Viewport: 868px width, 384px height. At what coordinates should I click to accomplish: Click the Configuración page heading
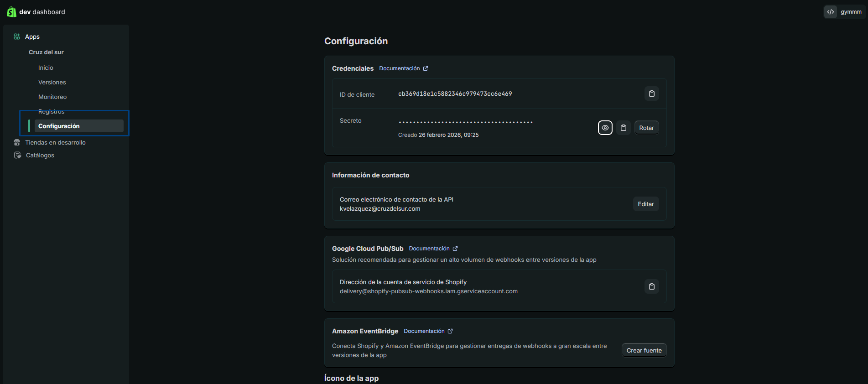tap(356, 41)
